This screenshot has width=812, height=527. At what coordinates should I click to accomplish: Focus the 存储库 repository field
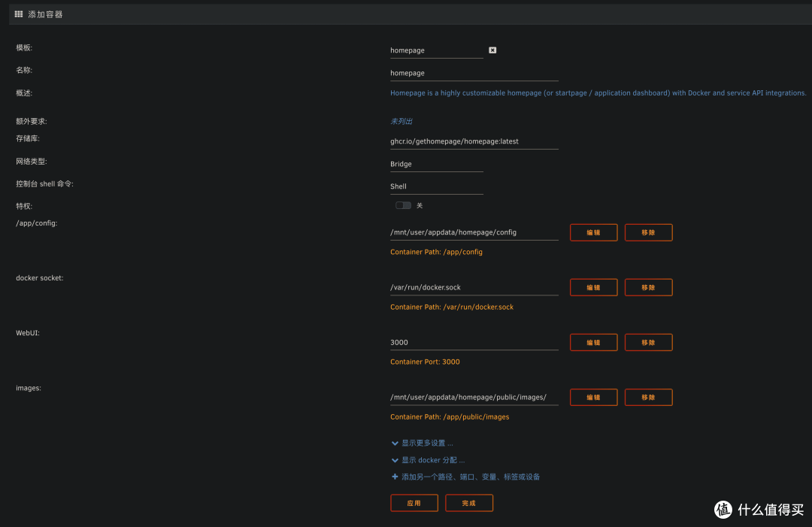[x=474, y=141]
